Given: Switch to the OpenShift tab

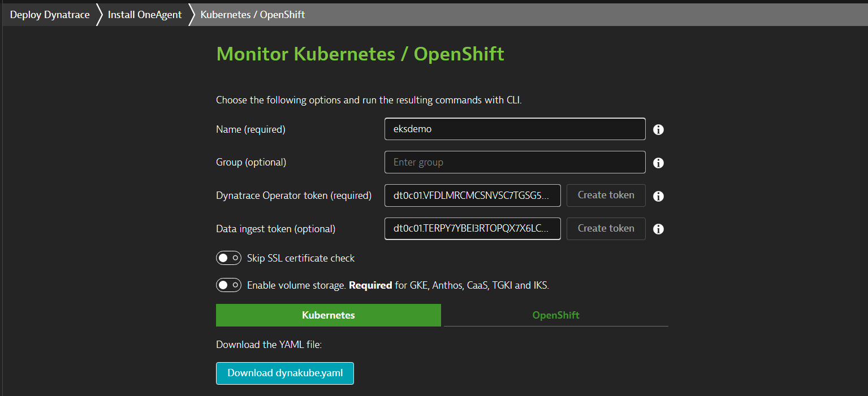Looking at the screenshot, I should [555, 315].
